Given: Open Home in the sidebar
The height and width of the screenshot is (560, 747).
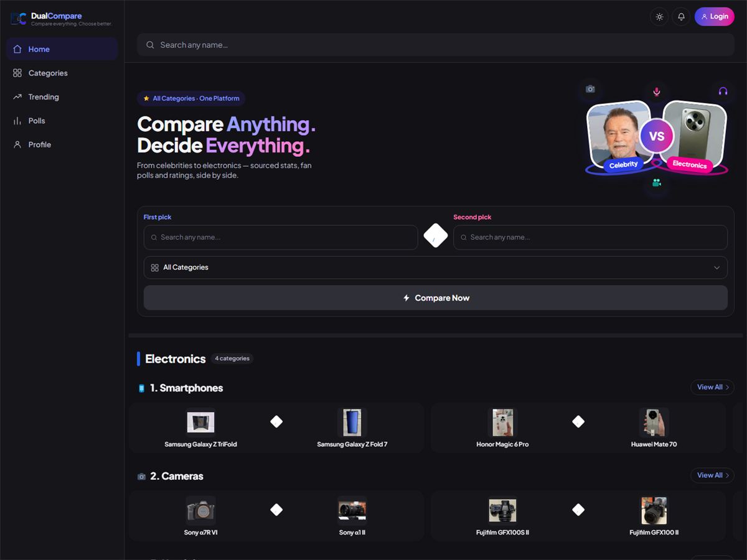Looking at the screenshot, I should (62, 49).
